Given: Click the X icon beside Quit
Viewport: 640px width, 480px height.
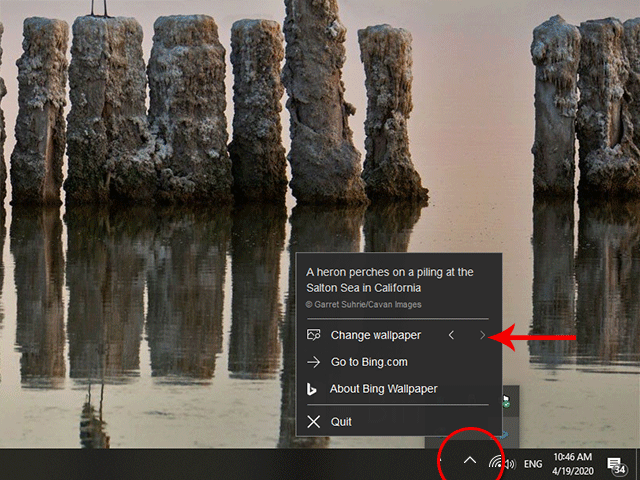Looking at the screenshot, I should pos(313,422).
